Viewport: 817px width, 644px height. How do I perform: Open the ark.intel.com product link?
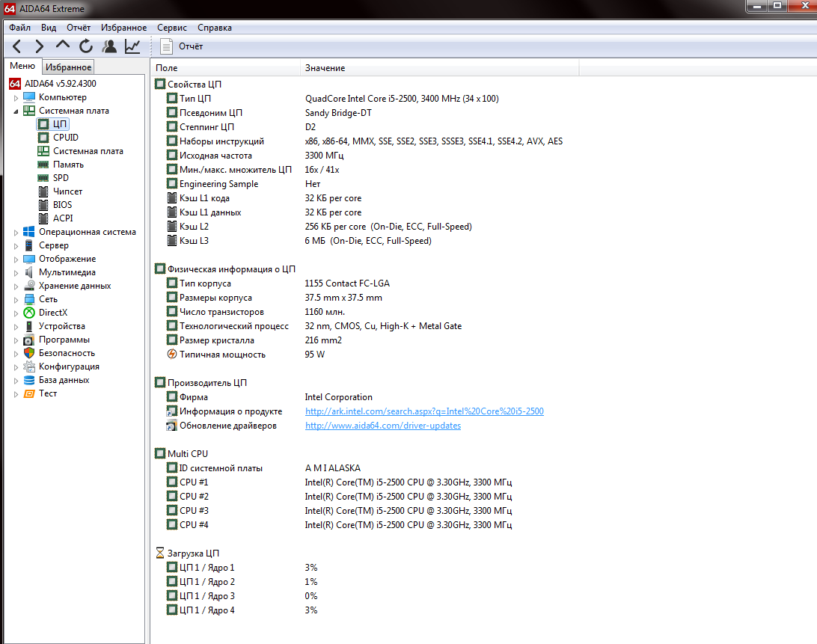424,411
